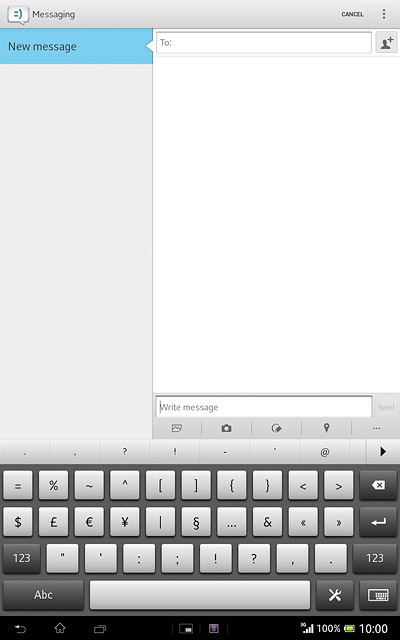
Task: Tap the Send button
Action: (x=386, y=407)
